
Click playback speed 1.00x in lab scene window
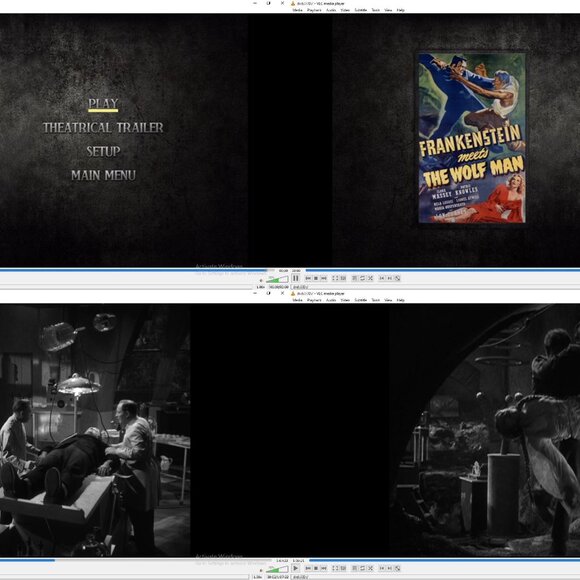click(257, 577)
